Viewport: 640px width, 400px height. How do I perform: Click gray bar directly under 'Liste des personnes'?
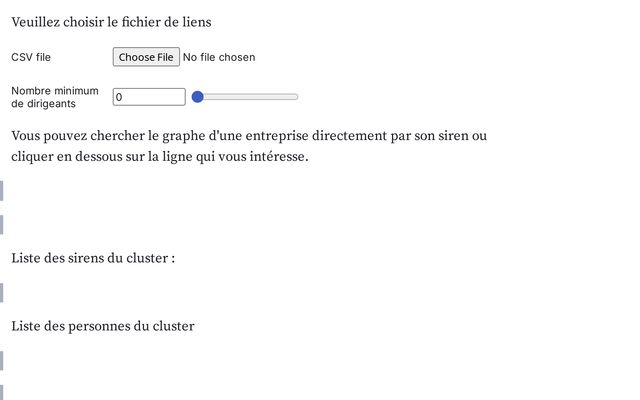2,361
